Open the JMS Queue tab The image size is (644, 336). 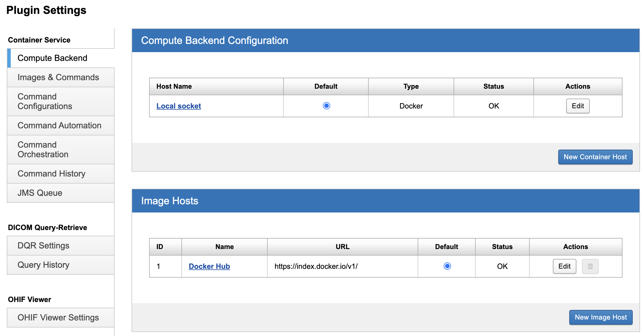[40, 193]
